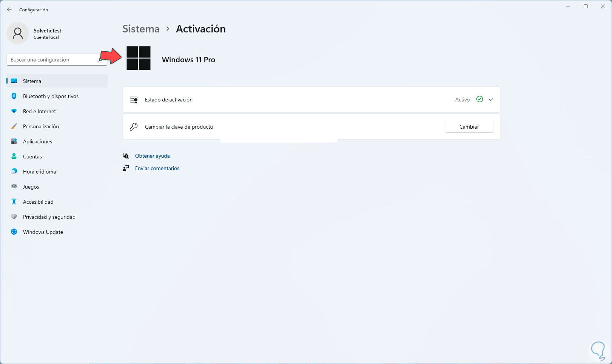Click the Obtener ayuda help icon
Screen dimensions: 612x364
(x=126, y=156)
